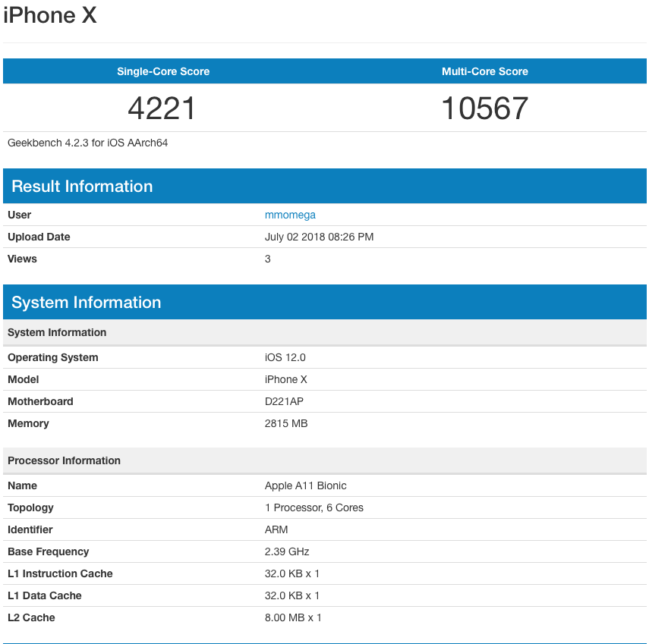Select L1 Instruction Cache value '32.0 KB x 1'
The image size is (649, 644).
pos(291,573)
